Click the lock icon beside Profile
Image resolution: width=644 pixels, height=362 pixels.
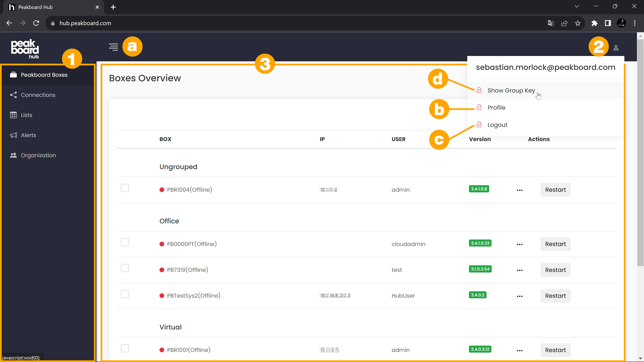[479, 107]
